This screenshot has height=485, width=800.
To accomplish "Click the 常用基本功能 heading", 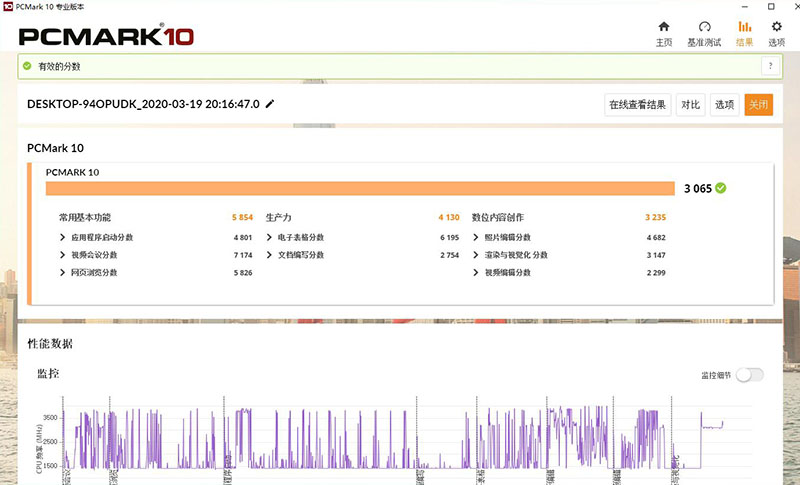I will pyautogui.click(x=85, y=217).
